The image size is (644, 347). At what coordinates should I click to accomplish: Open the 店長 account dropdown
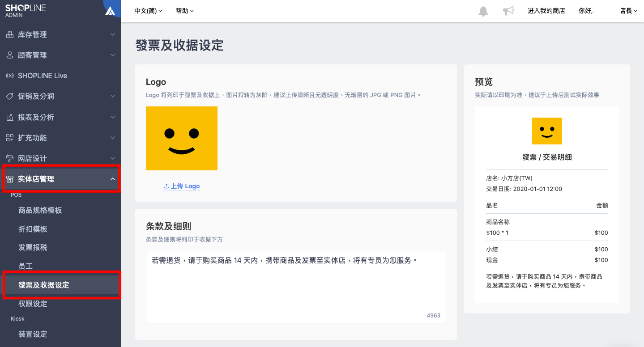(629, 11)
